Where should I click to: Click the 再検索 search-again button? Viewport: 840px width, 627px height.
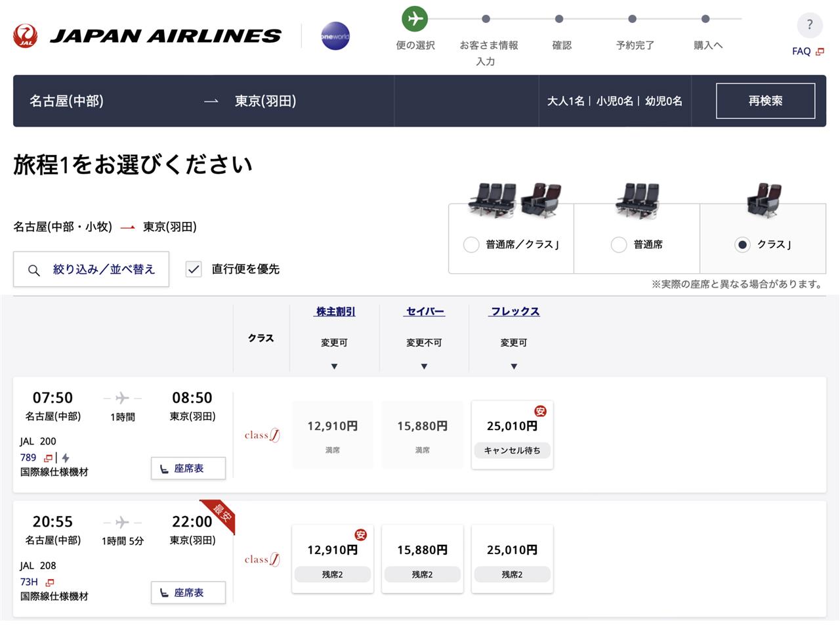tap(765, 100)
